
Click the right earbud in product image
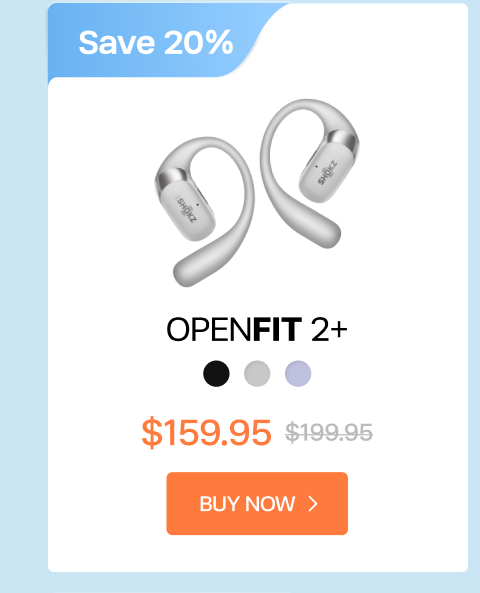point(309,173)
